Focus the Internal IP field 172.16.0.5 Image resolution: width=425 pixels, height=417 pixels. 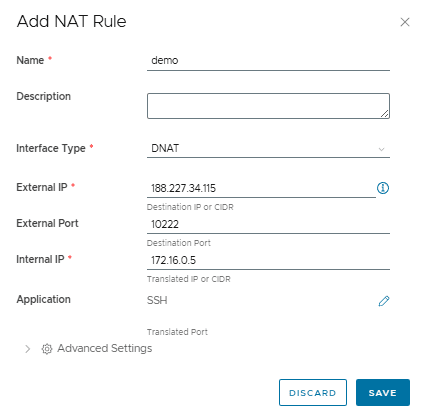[268, 260]
